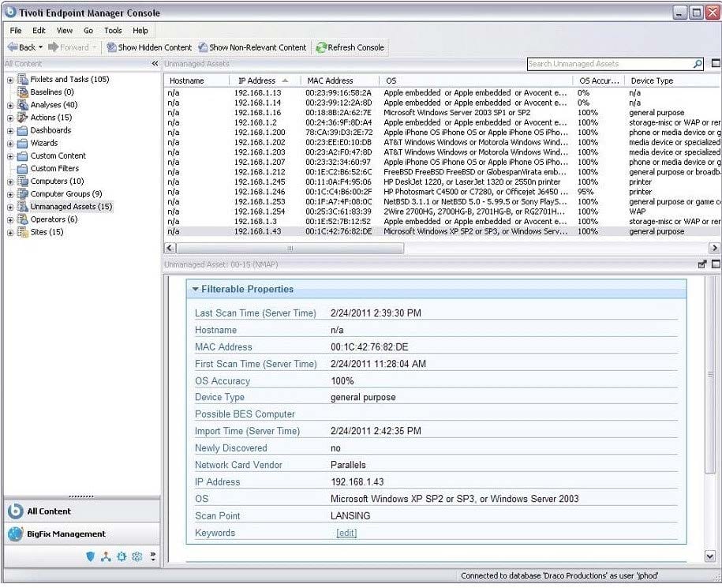Click the Forward navigation button
Viewport: 722px width, 588px height.
[x=72, y=47]
